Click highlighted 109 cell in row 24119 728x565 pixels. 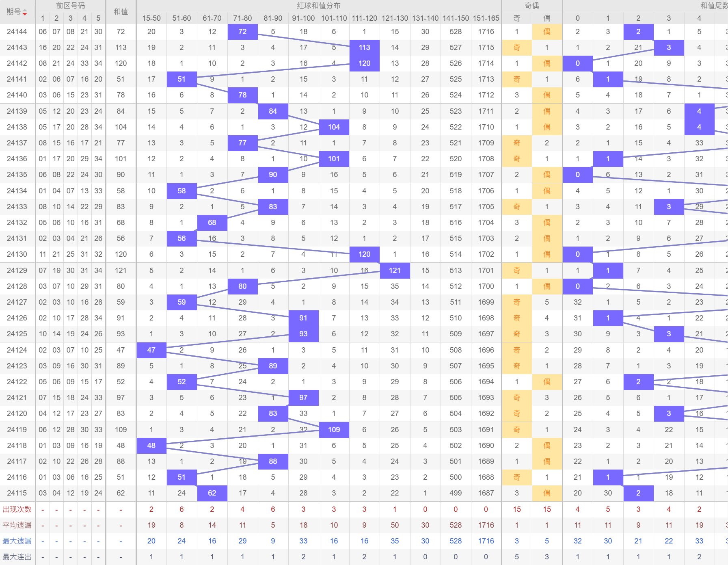point(334,430)
